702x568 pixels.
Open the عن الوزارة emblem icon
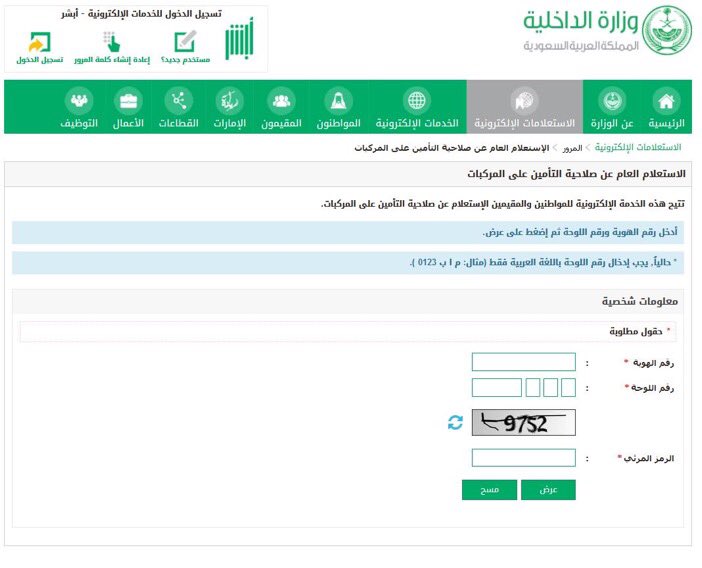coord(612,101)
